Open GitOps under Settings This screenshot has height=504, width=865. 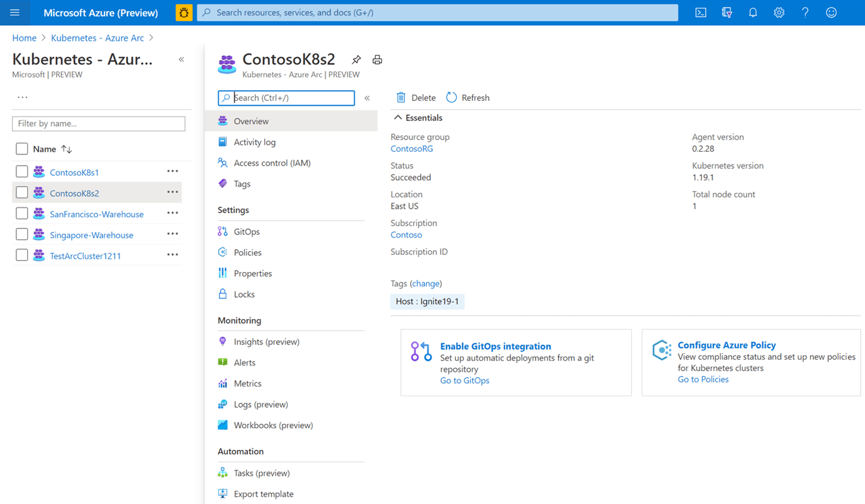click(246, 231)
